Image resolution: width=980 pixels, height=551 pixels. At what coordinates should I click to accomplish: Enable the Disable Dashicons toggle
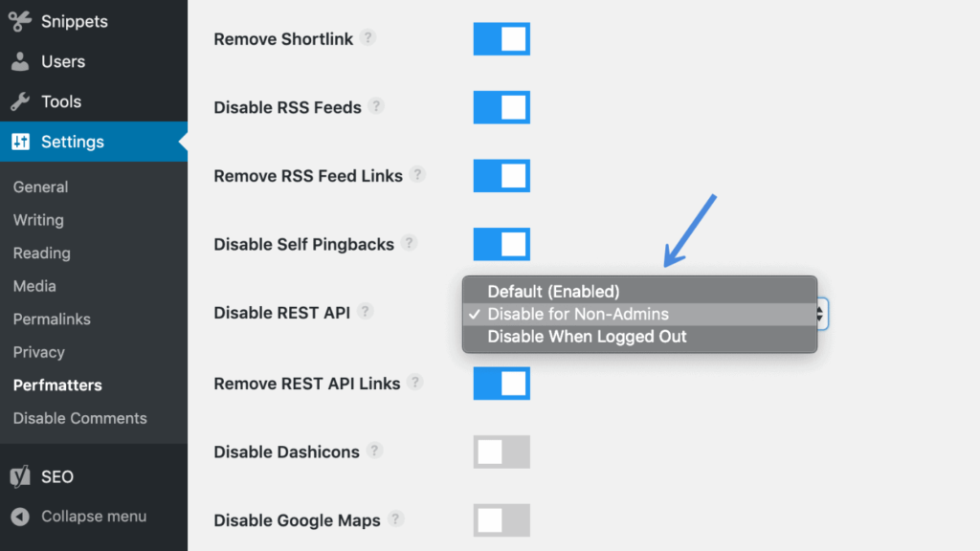point(501,452)
